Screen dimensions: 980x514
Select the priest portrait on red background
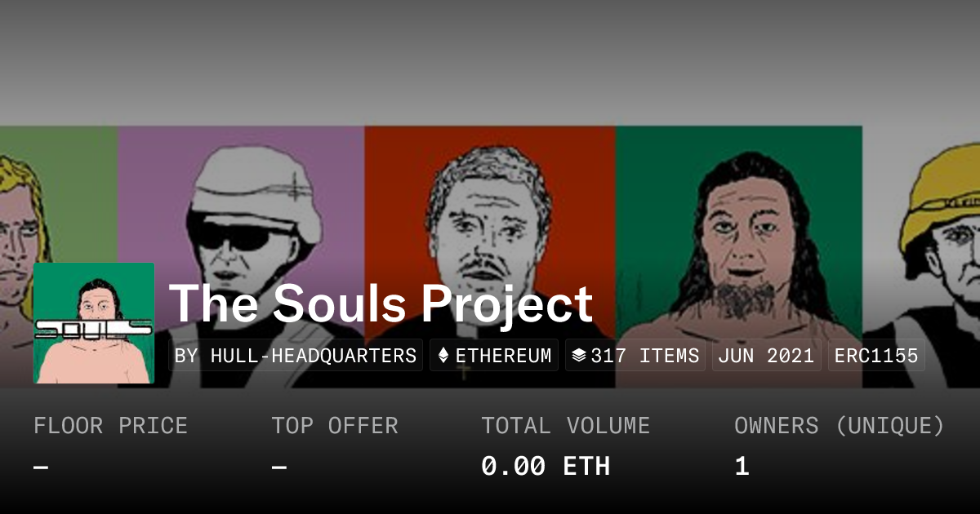pyautogui.click(x=490, y=220)
